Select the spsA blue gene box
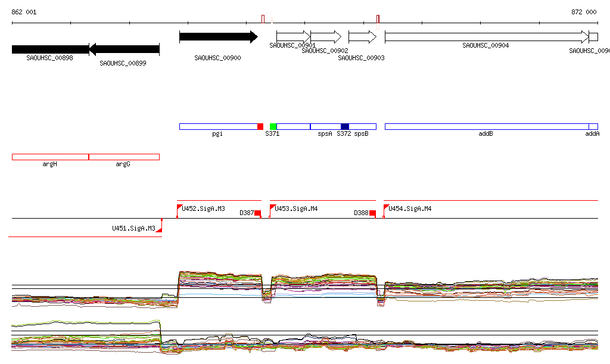The image size is (610, 364). pos(326,126)
